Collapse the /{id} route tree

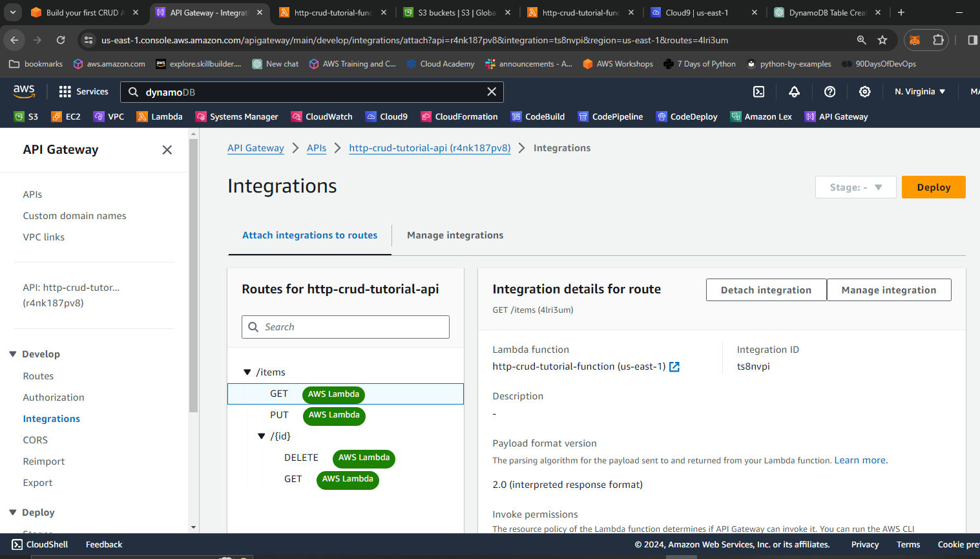262,436
